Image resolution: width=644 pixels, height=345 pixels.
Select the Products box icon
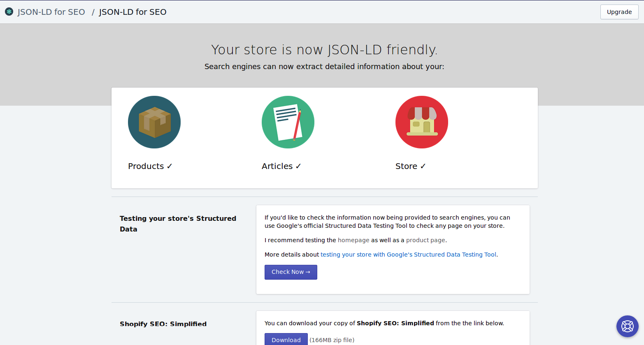click(x=154, y=122)
